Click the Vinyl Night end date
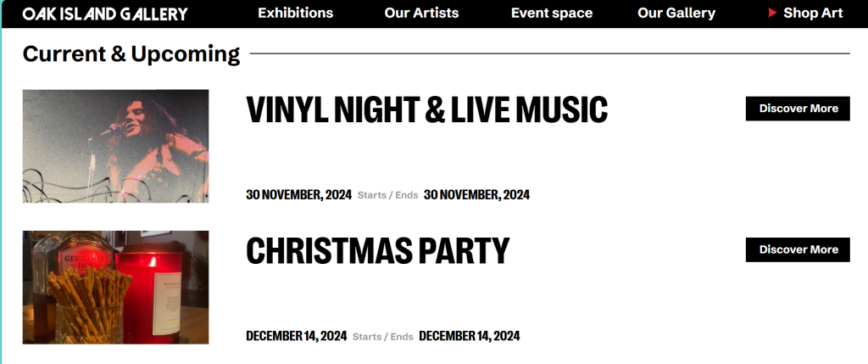The width and height of the screenshot is (868, 364). click(476, 195)
